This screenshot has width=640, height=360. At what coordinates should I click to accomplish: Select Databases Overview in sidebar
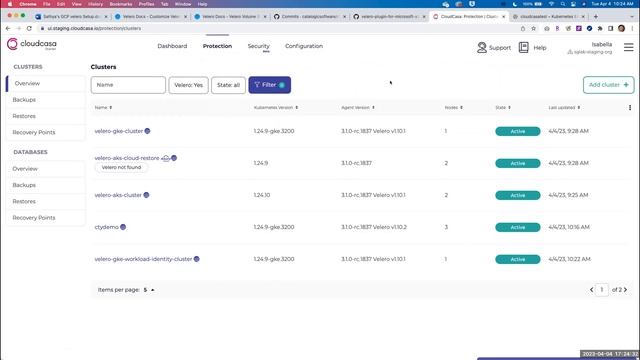pyautogui.click(x=46, y=169)
